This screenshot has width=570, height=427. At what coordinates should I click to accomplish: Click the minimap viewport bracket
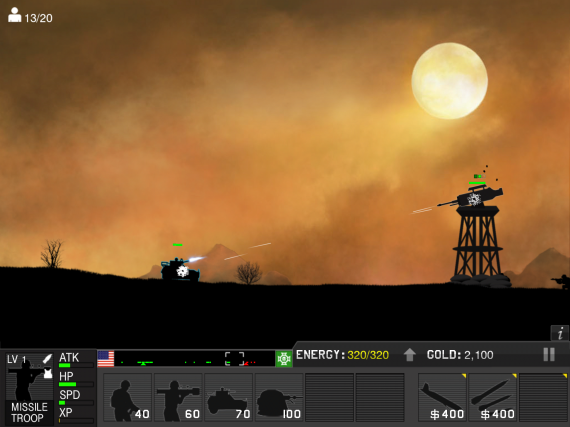tap(234, 359)
